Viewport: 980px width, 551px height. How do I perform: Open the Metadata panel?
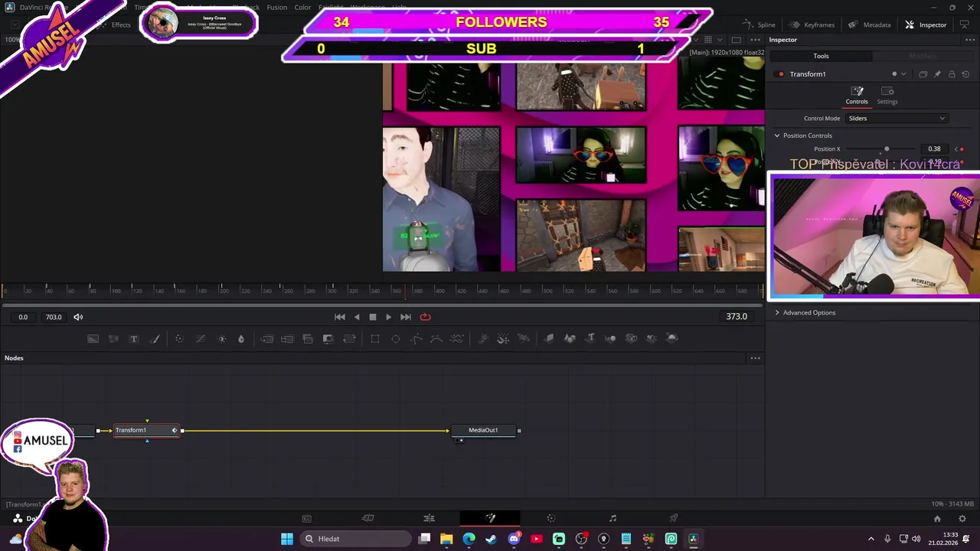pyautogui.click(x=870, y=24)
